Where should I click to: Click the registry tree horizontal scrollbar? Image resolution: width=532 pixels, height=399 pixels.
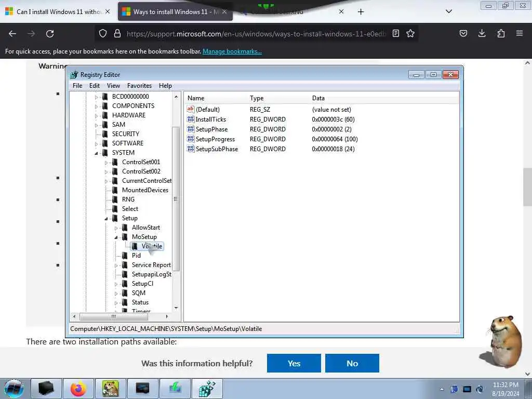click(114, 316)
